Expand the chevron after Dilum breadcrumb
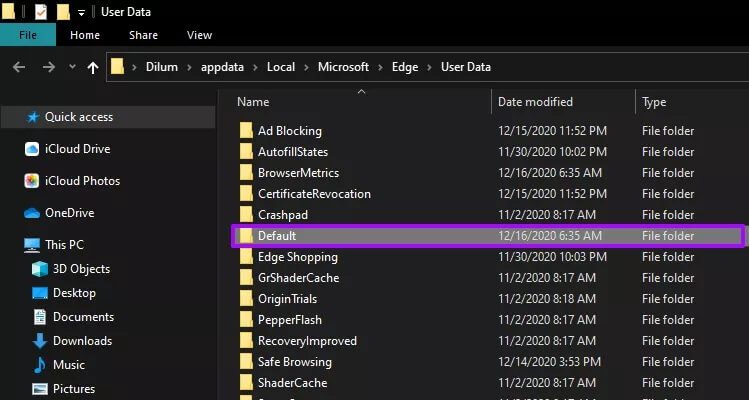 click(x=190, y=67)
